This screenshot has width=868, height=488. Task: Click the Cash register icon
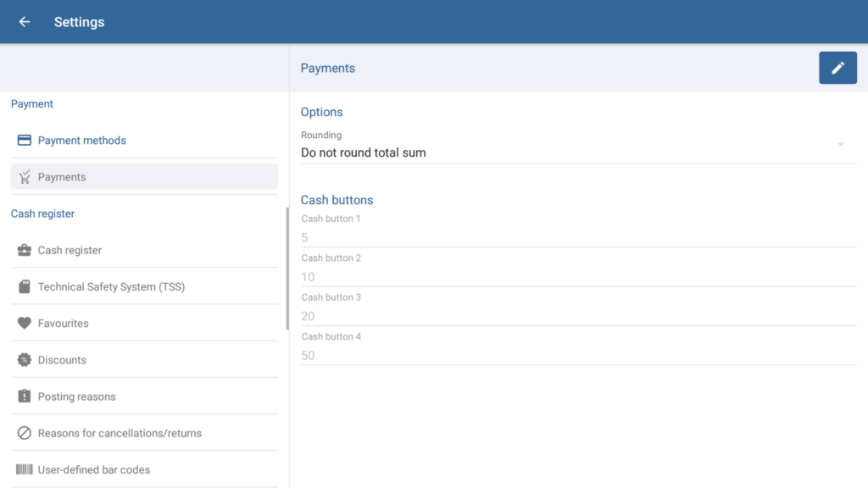[25, 251]
